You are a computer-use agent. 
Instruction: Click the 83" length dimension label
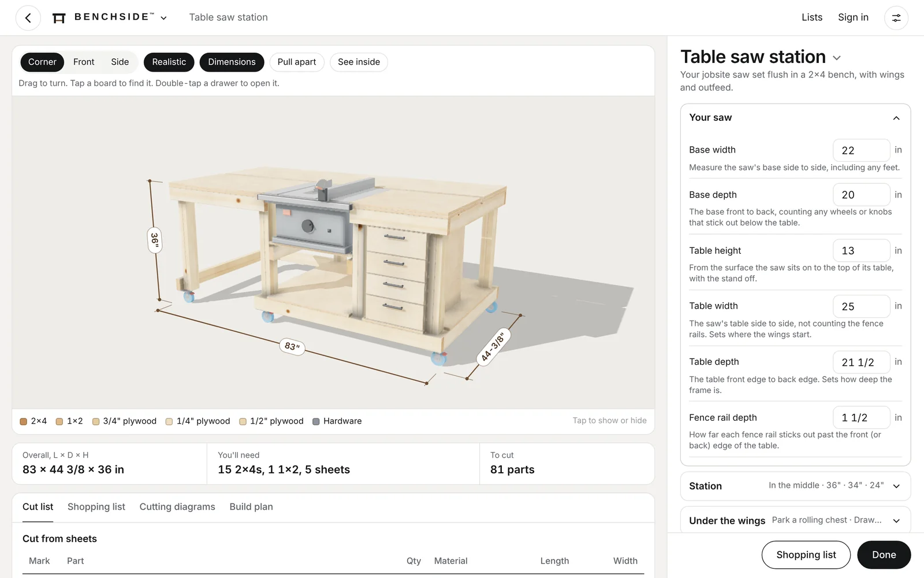[292, 347]
